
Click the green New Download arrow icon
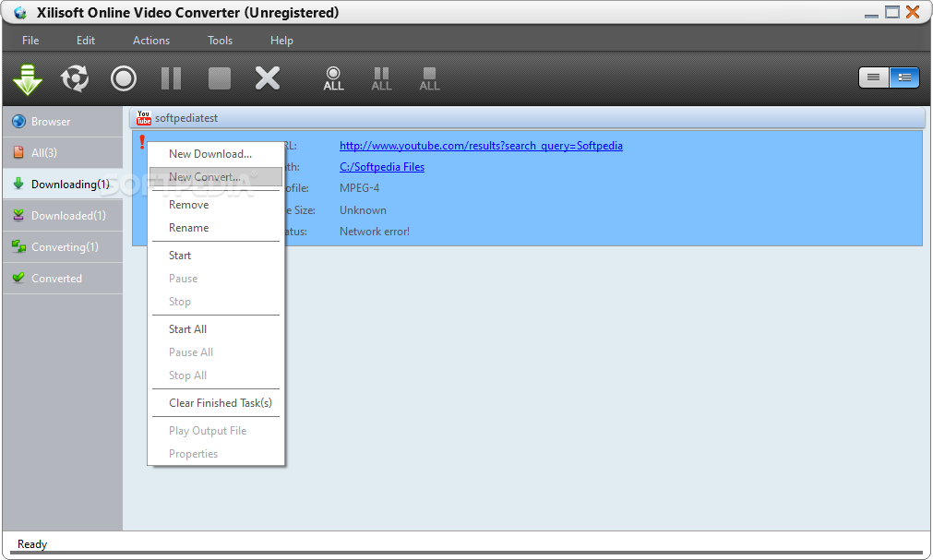coord(28,78)
